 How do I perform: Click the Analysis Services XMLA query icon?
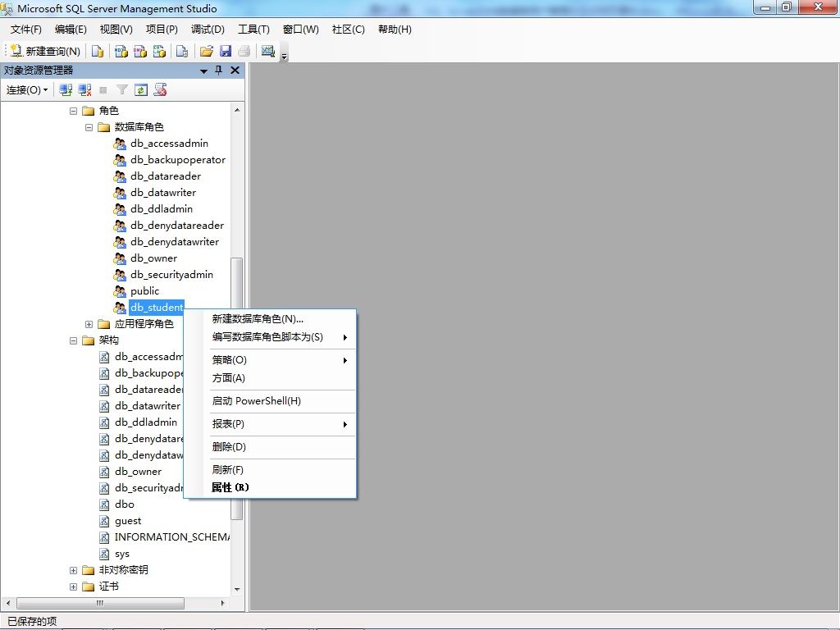point(160,51)
